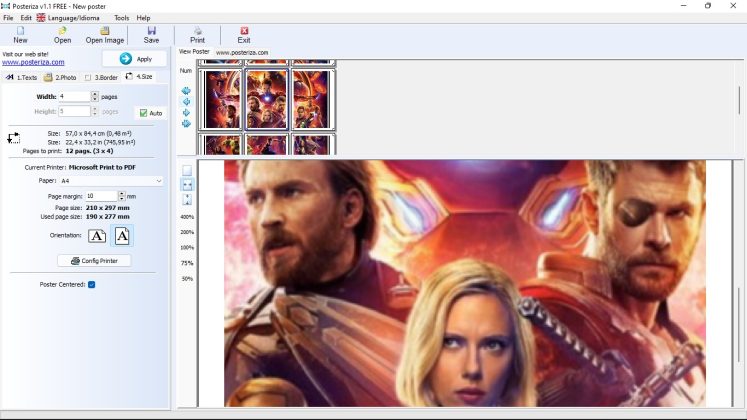Open the Tools menu

pyautogui.click(x=121, y=18)
